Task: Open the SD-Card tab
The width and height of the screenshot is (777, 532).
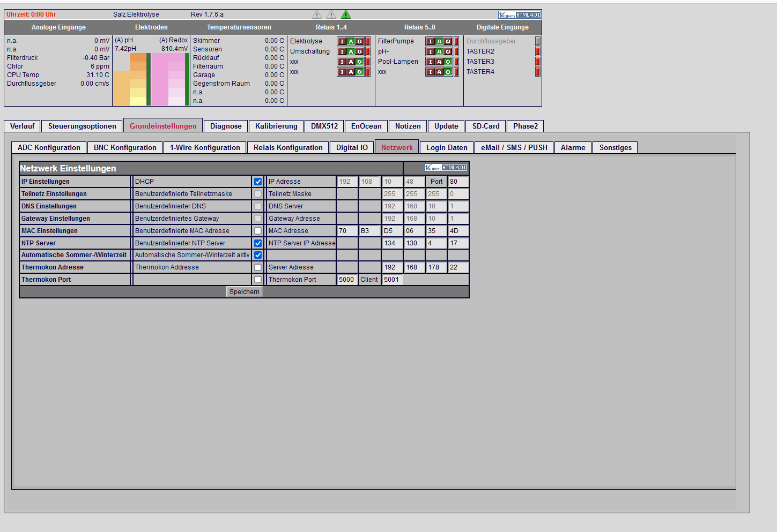Action: tap(486, 126)
